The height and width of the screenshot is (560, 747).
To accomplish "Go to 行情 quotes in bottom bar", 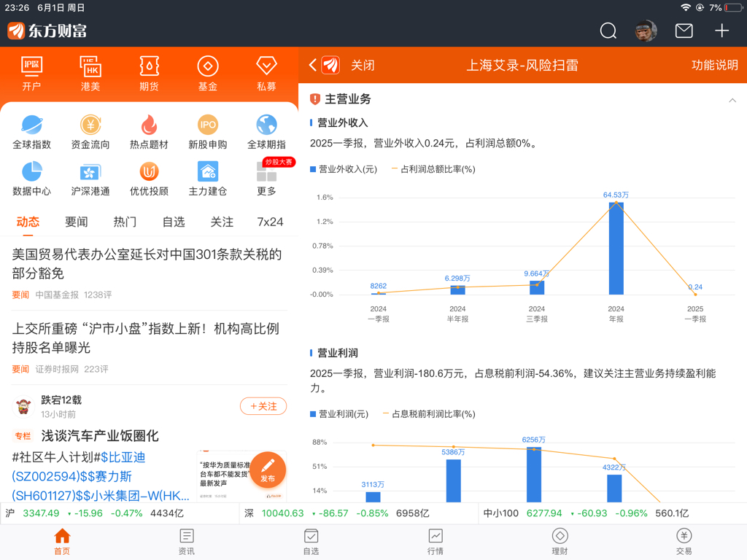I will coord(436,542).
